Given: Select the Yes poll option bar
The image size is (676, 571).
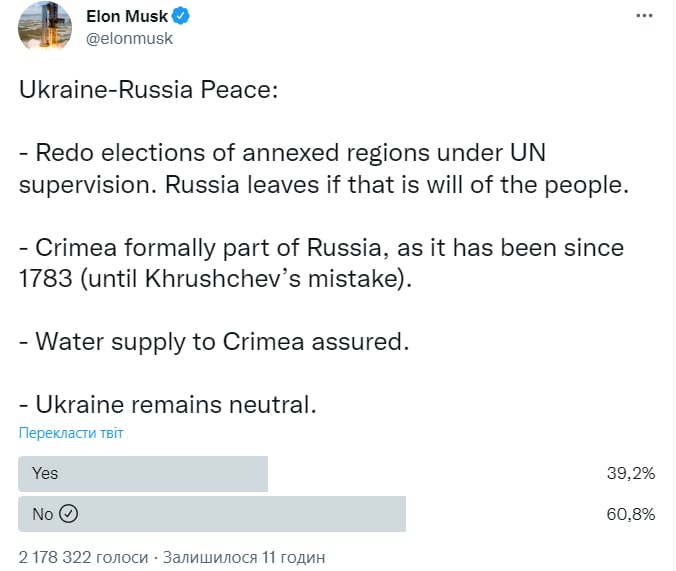Looking at the screenshot, I should point(143,474).
